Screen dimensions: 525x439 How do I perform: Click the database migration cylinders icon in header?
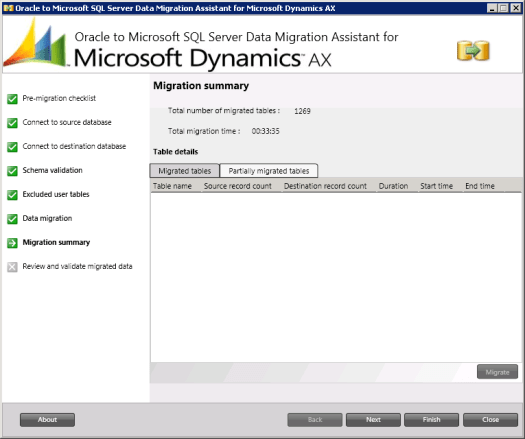click(x=473, y=51)
